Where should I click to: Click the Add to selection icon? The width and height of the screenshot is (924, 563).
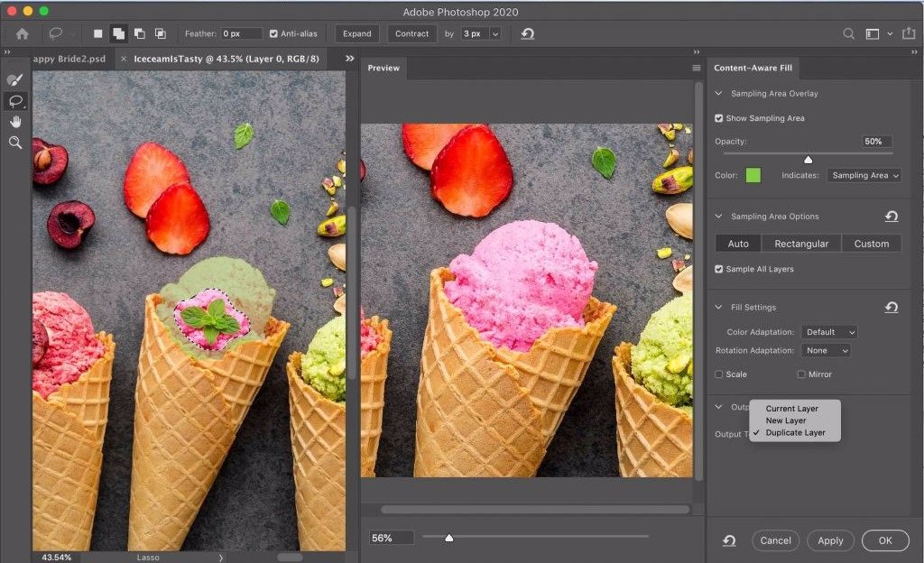point(118,32)
